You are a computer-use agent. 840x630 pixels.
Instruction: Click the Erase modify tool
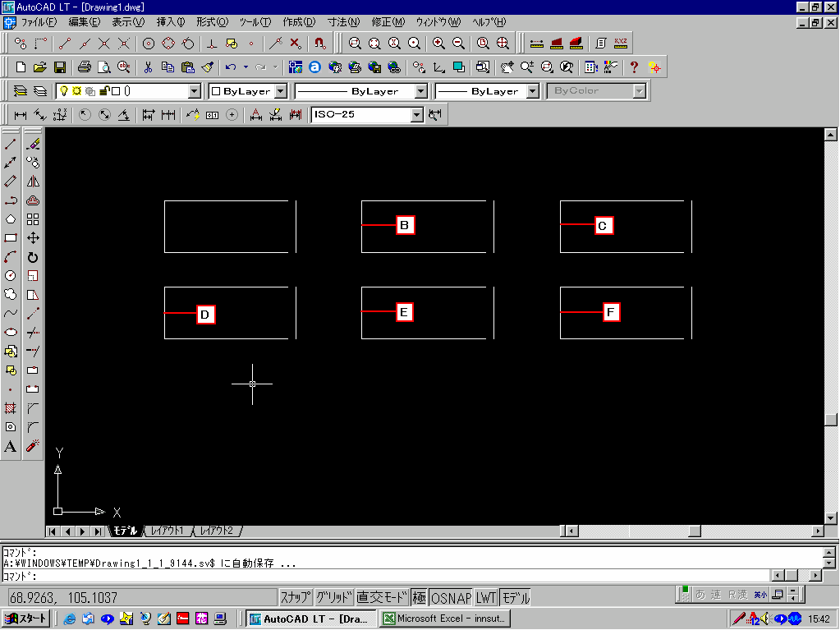[33, 144]
